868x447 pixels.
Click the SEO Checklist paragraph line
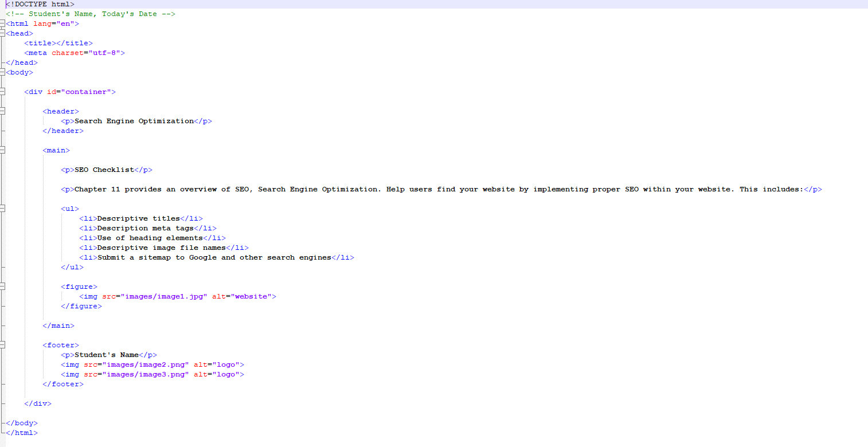coord(106,170)
